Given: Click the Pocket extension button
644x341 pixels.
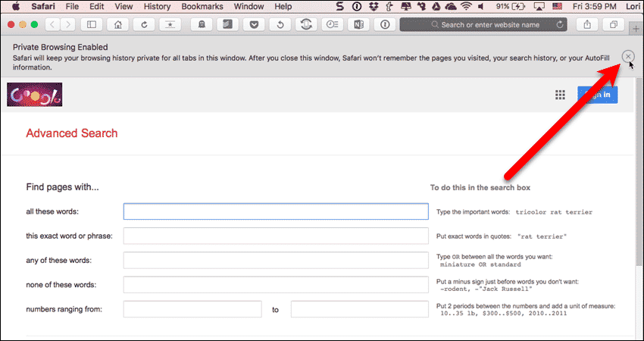Looking at the screenshot, I should 254,24.
